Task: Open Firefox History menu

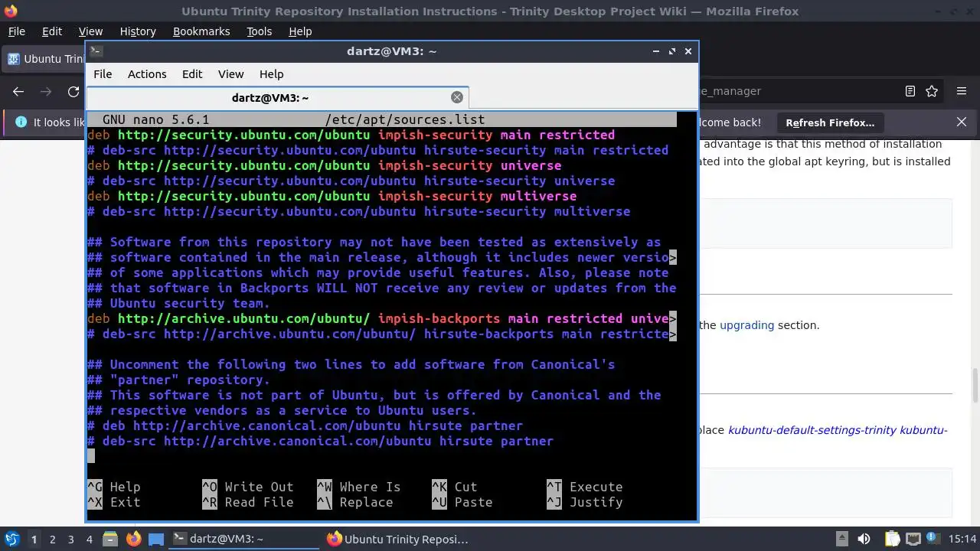Action: click(138, 31)
